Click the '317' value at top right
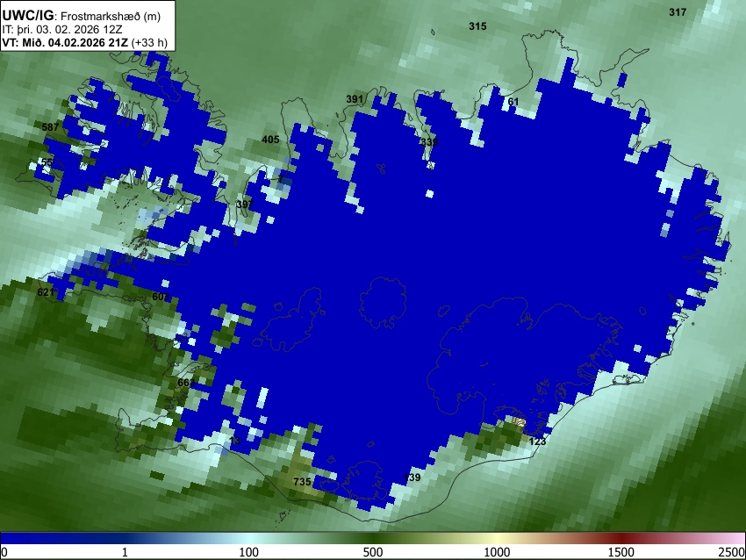Viewport: 746px width, 560px height. pyautogui.click(x=678, y=12)
